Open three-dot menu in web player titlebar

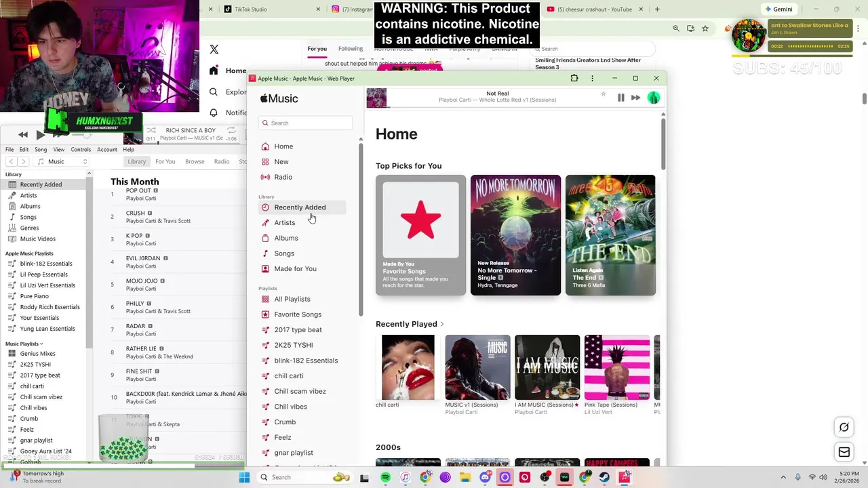[x=592, y=78]
